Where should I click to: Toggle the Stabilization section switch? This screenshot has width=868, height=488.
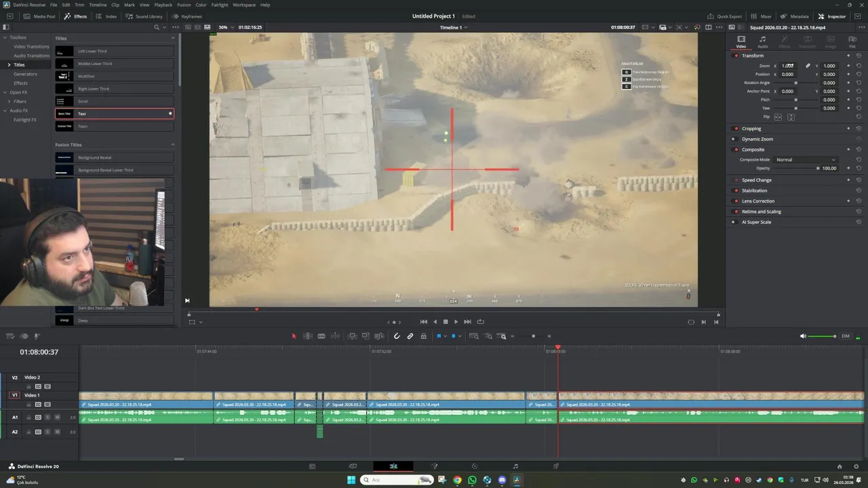(x=736, y=190)
